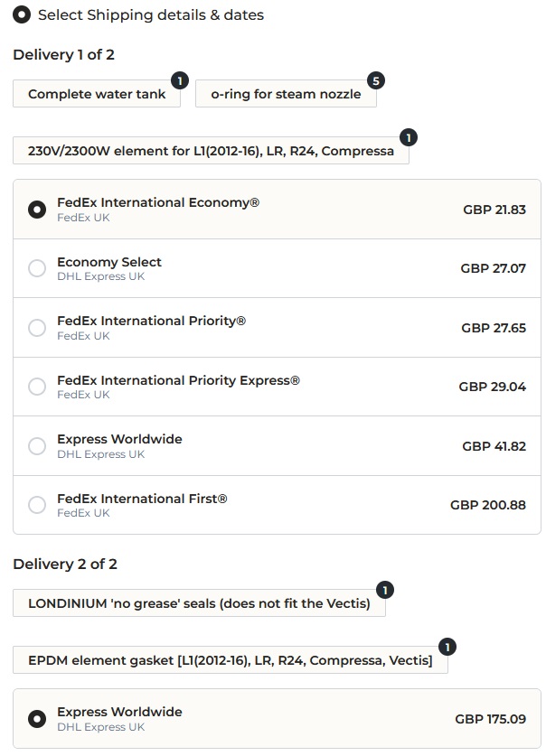The height and width of the screenshot is (756, 546).
Task: Click the GBP 21.83 price
Action: point(494,210)
